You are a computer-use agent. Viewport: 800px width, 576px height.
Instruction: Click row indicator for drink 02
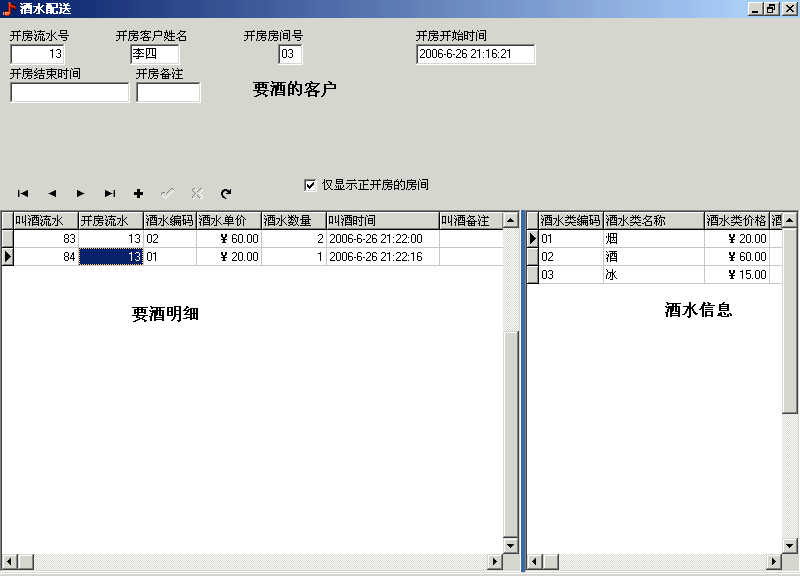coord(533,257)
